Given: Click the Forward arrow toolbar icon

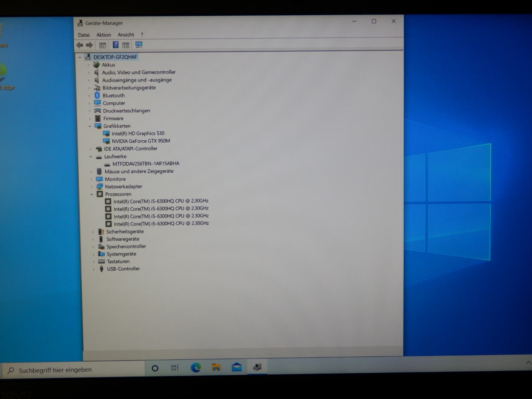Looking at the screenshot, I should tap(89, 45).
